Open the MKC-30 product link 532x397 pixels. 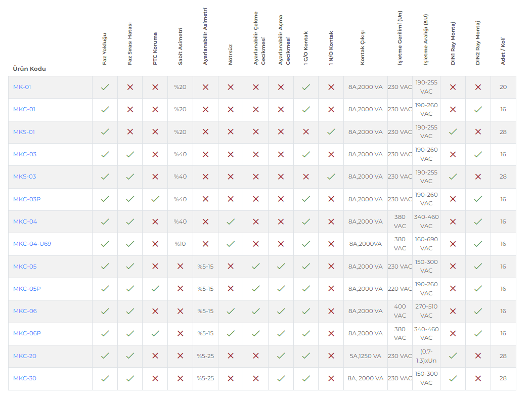coord(25,378)
